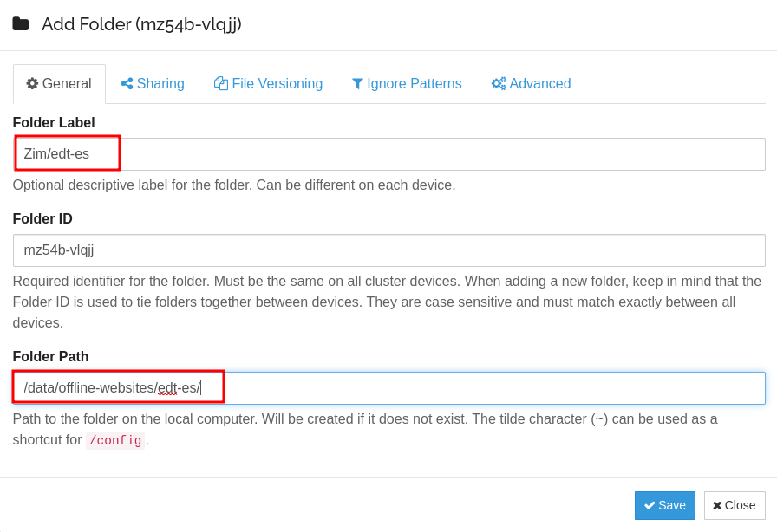This screenshot has width=777, height=532.
Task: Click the Add Folder dialog title text
Action: click(141, 24)
